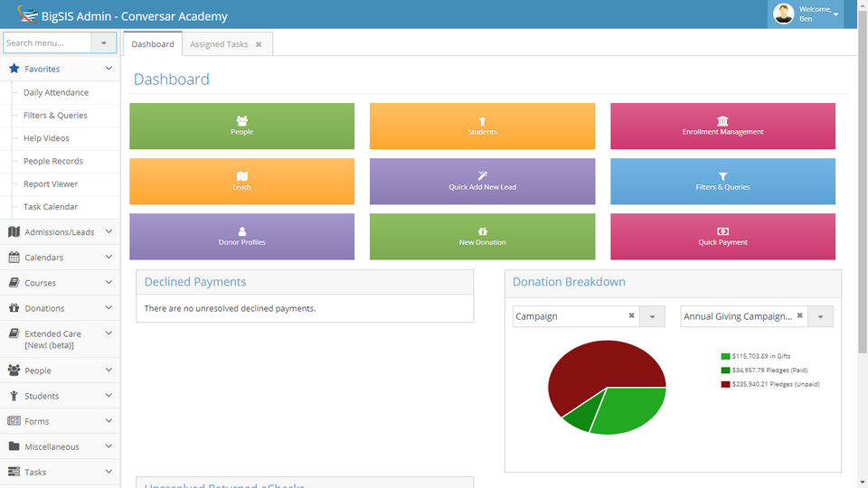Switch to the Assigned Tasks tab
The height and width of the screenshot is (488, 868).
219,44
